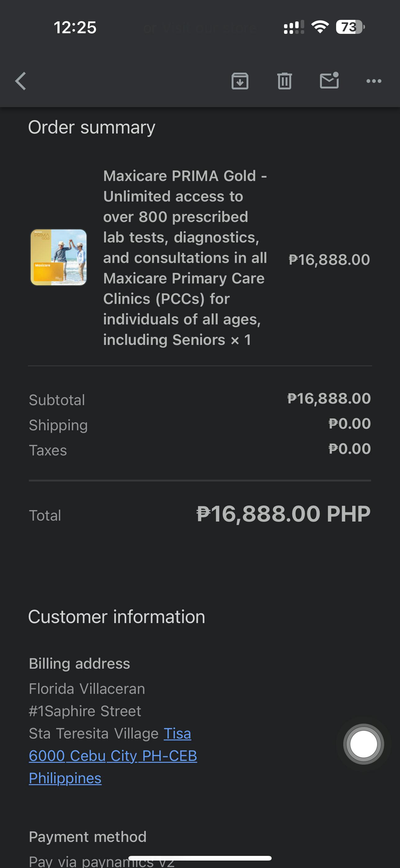Tap the 12:25 clock in status bar
Image resolution: width=400 pixels, height=868 pixels.
point(75,27)
